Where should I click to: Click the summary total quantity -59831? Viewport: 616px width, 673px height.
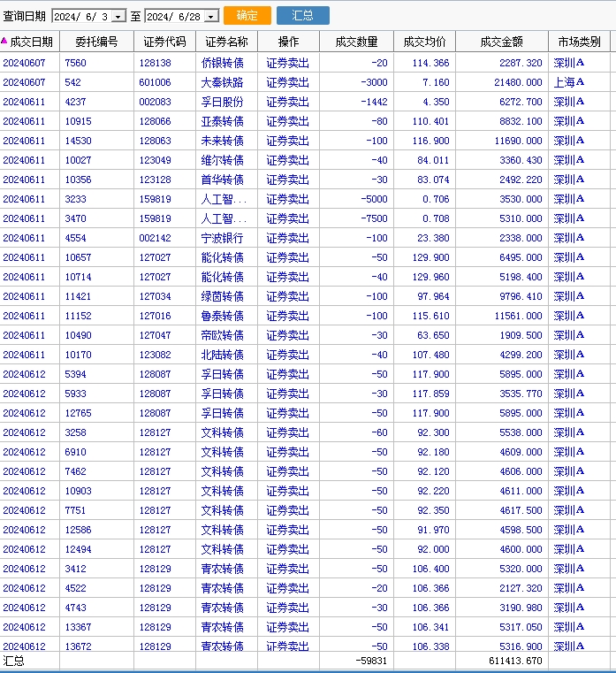click(371, 661)
